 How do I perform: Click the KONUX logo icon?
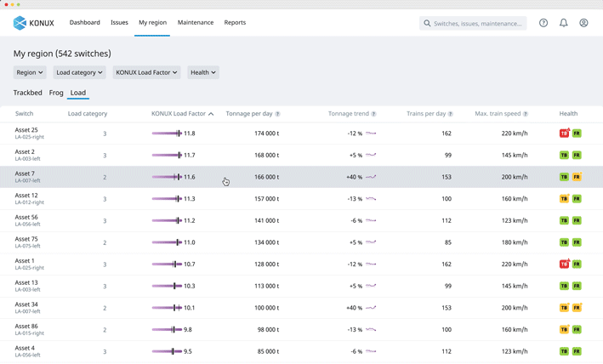(20, 23)
